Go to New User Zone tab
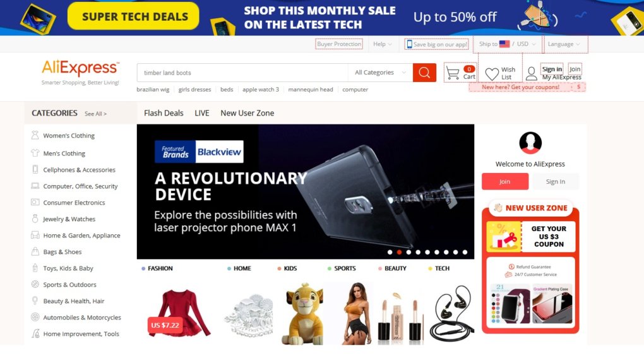This screenshot has height=360, width=644. pyautogui.click(x=247, y=113)
